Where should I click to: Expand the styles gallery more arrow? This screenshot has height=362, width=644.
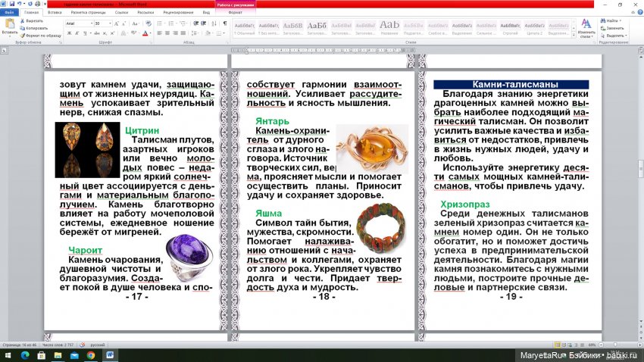(x=573, y=35)
